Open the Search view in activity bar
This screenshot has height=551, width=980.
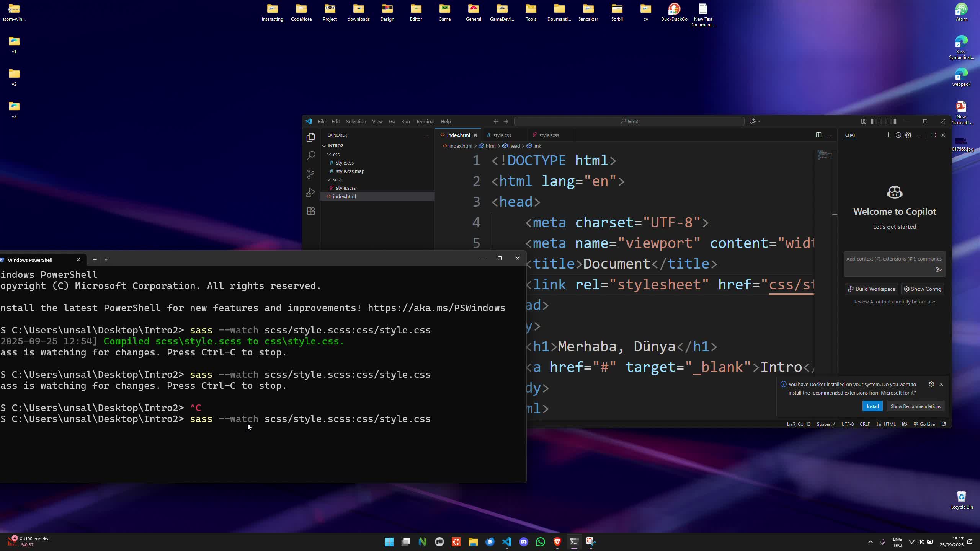coord(311,155)
